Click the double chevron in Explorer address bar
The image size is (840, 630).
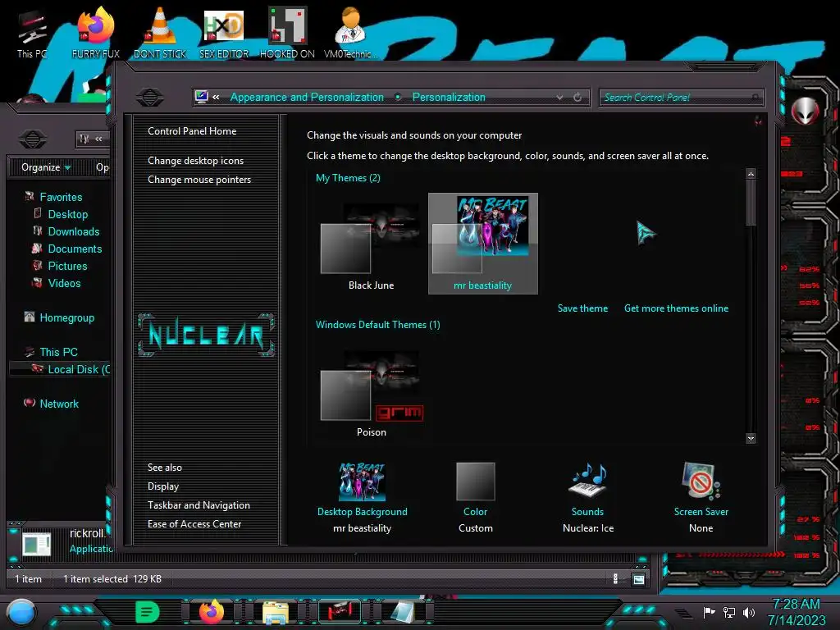[98, 139]
